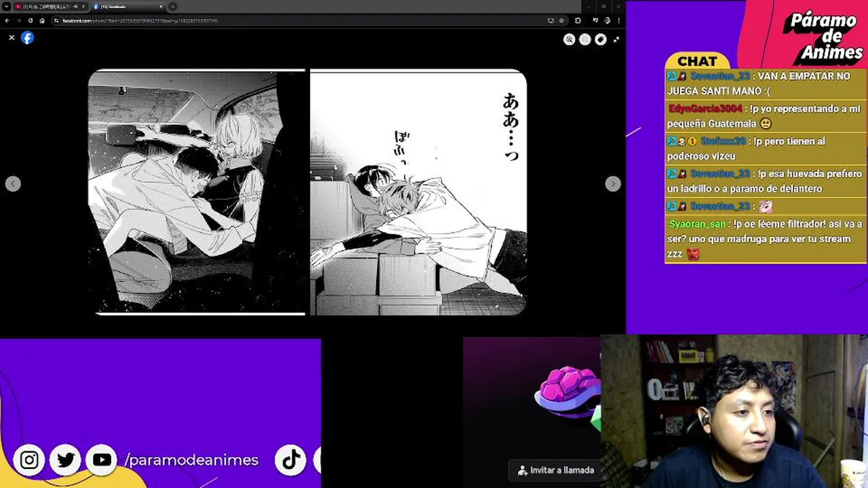
Task: Enter fullscreen photo mode
Action: tap(616, 40)
